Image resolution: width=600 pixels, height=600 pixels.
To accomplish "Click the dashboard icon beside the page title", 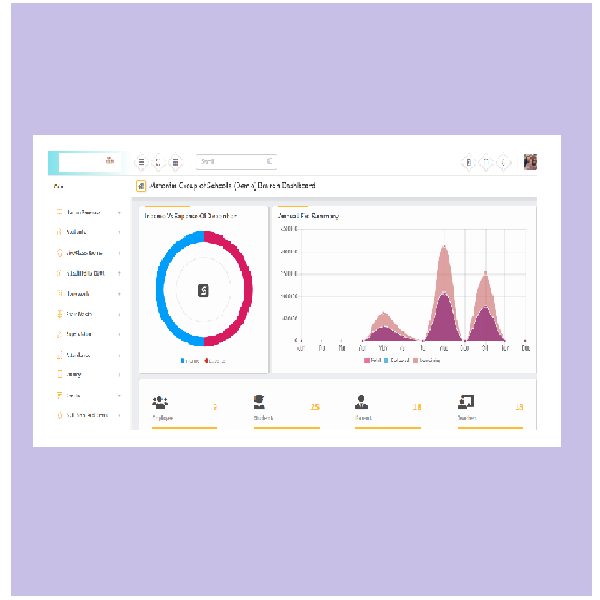I will (141, 186).
